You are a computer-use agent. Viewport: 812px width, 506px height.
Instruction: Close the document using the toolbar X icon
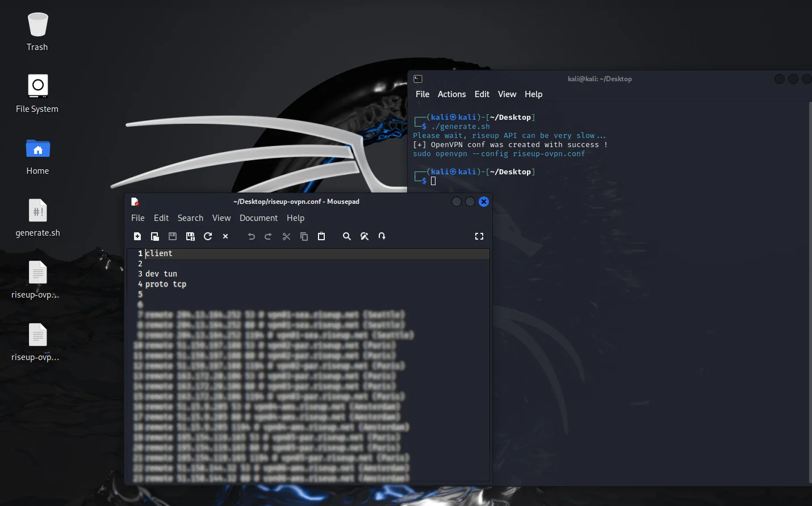coord(225,236)
